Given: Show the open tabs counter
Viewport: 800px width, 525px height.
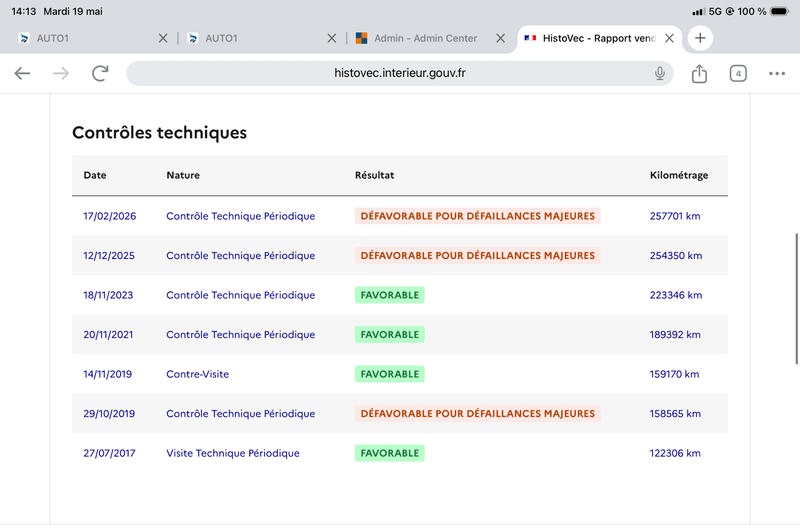Looking at the screenshot, I should click(738, 73).
